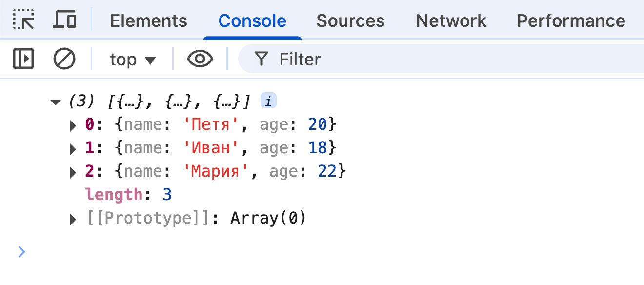
Task: Collapse the logged array of three objects
Action: coord(56,102)
